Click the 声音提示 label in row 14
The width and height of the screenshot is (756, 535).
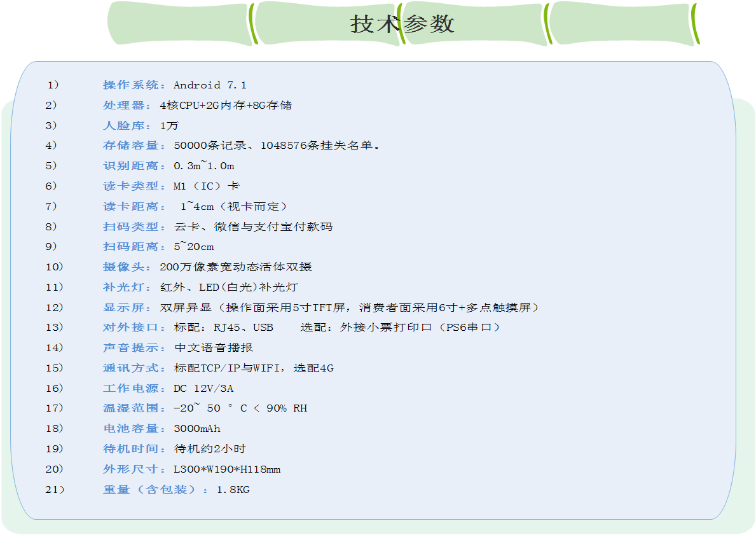pyautogui.click(x=130, y=347)
